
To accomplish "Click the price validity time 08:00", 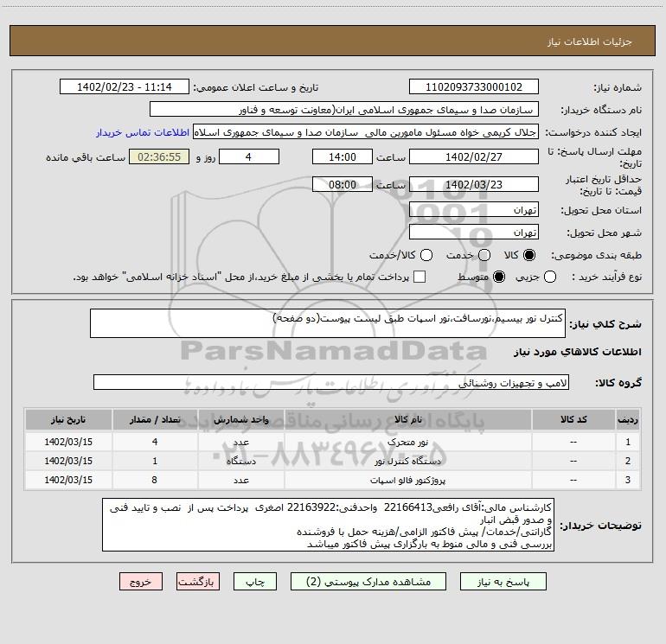I will pyautogui.click(x=343, y=184).
